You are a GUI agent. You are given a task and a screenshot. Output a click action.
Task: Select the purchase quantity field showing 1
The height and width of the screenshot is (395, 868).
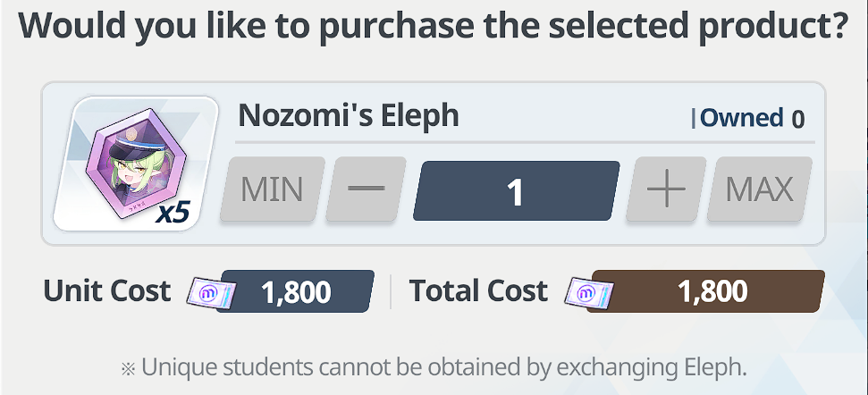517,191
